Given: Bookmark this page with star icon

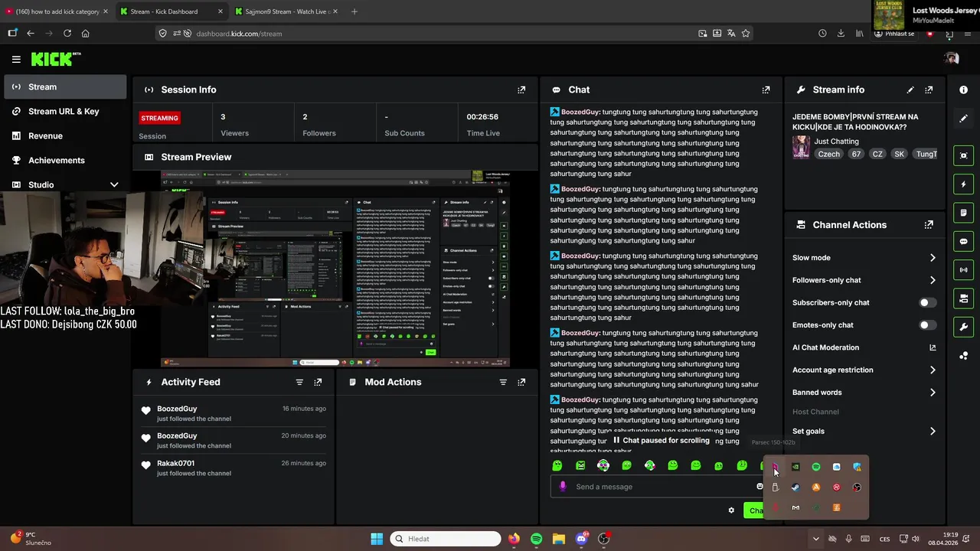Looking at the screenshot, I should click(745, 34).
